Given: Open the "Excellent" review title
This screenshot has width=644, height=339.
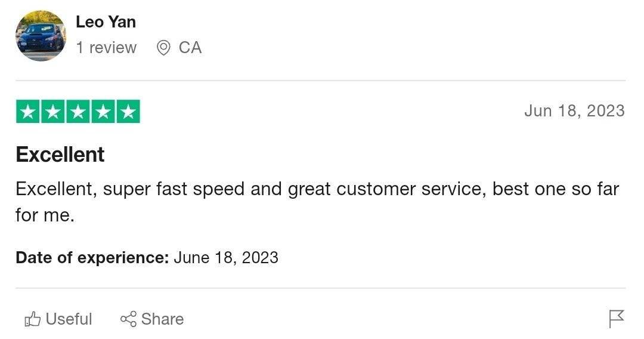Looking at the screenshot, I should [x=60, y=155].
